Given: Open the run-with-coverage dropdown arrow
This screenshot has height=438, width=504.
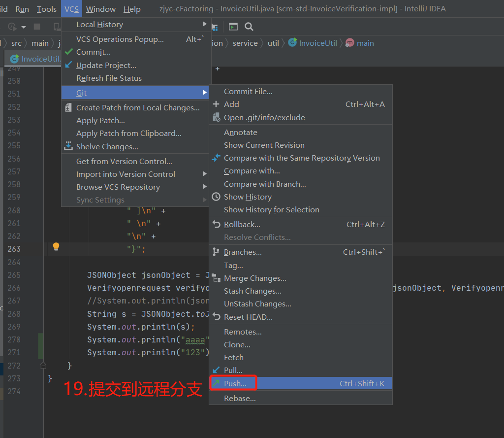Looking at the screenshot, I should (x=24, y=27).
